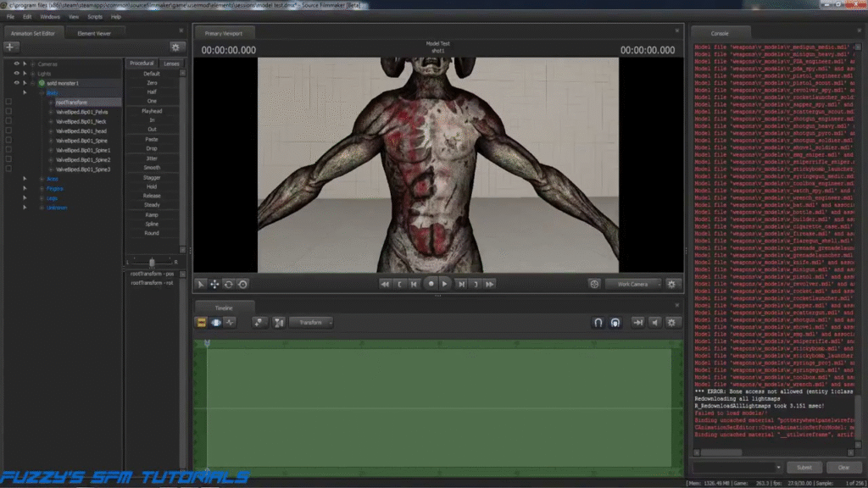Select the Rotate manipulation tool
Viewport: 868px width, 488px height.
click(x=229, y=285)
